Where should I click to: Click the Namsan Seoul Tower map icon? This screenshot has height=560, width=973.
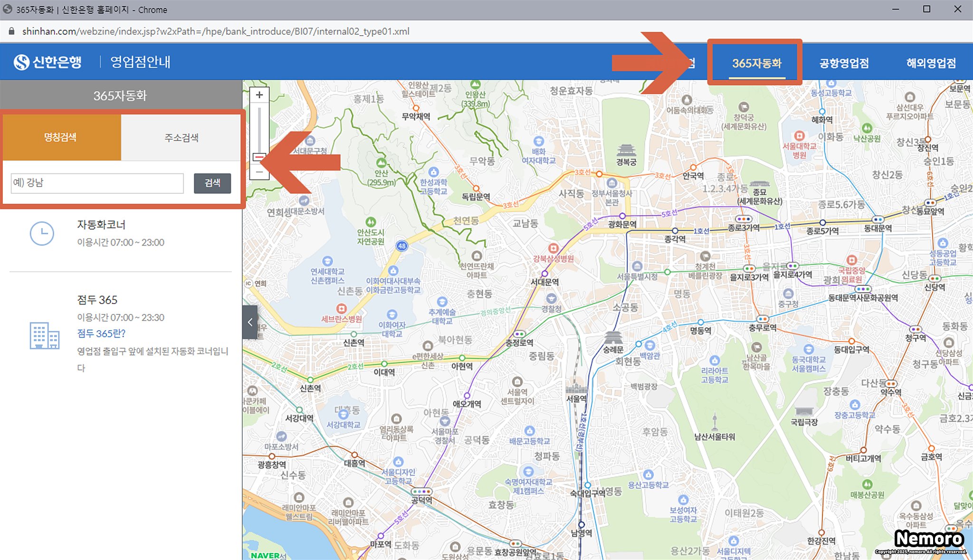click(x=715, y=422)
